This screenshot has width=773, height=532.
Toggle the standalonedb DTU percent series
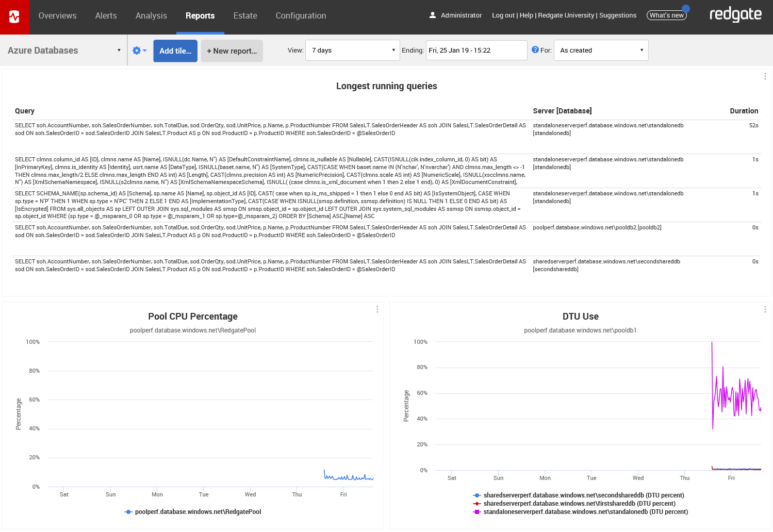point(585,512)
